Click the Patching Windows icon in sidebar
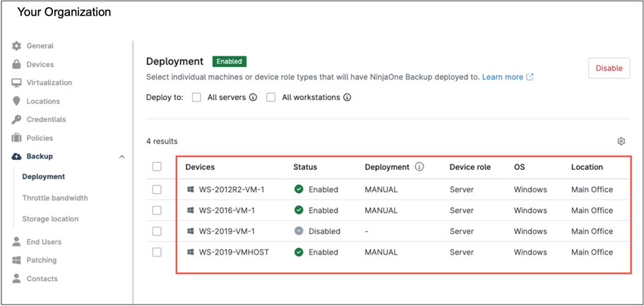This screenshot has width=644, height=306. point(17,260)
